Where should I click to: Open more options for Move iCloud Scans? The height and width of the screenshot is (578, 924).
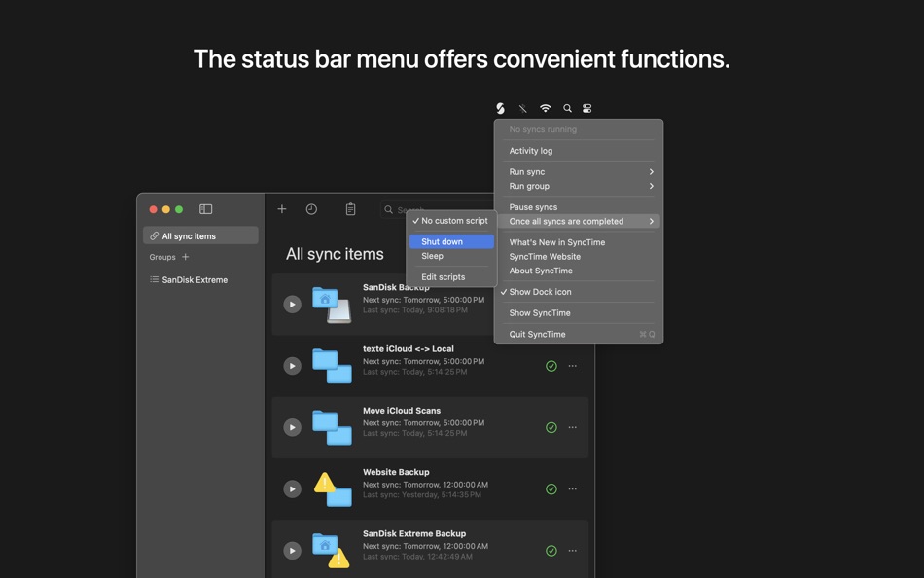[x=572, y=427]
